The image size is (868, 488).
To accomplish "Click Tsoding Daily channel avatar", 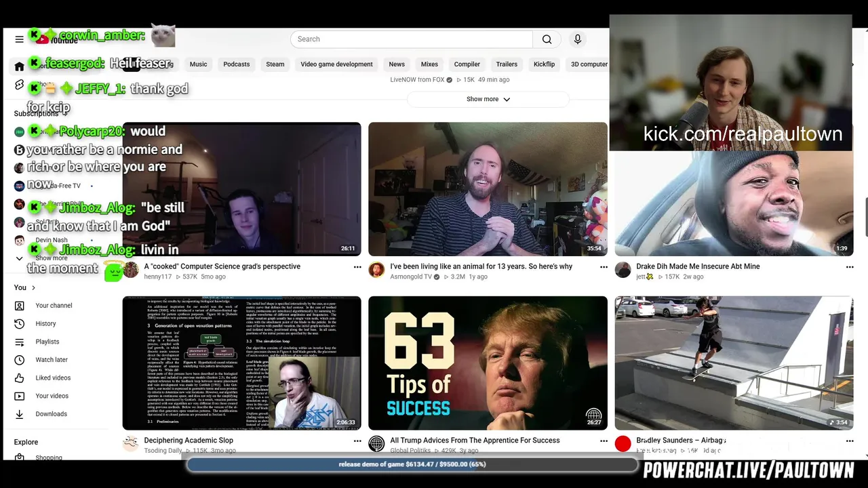I will tap(130, 444).
